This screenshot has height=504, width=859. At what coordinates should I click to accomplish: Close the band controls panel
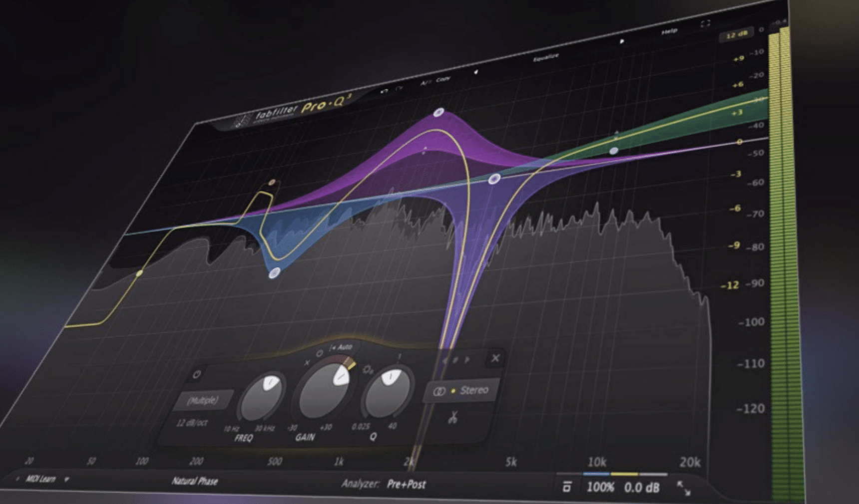(495, 358)
